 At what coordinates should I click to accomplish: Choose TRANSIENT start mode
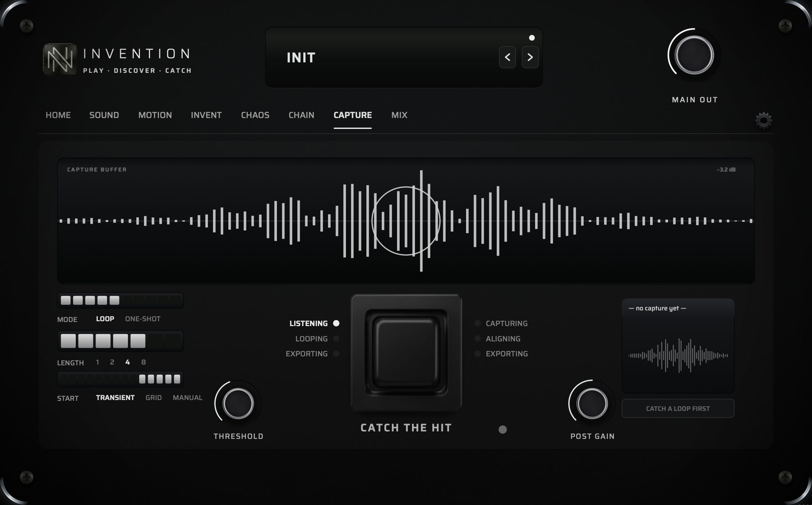coord(115,398)
